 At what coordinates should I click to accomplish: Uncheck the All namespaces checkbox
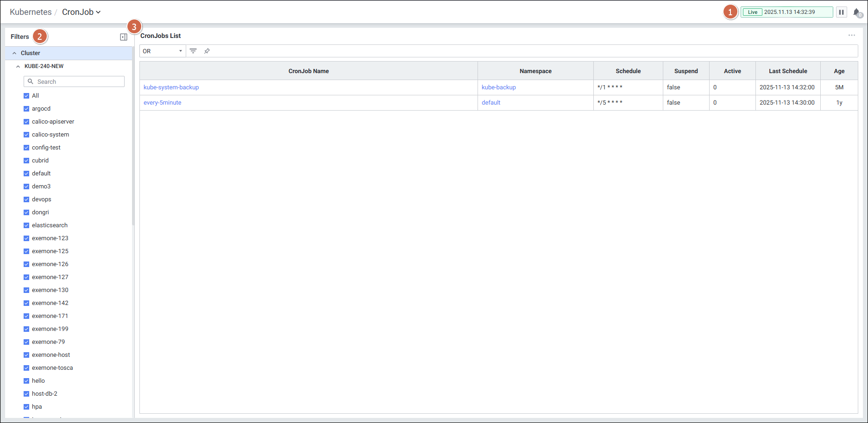pos(26,96)
